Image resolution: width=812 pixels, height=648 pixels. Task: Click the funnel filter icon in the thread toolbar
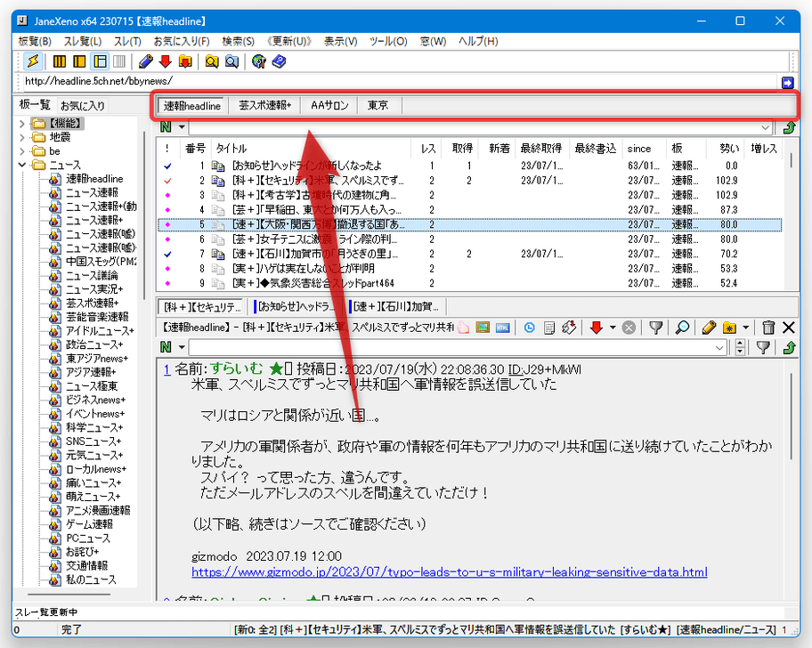coord(656,327)
